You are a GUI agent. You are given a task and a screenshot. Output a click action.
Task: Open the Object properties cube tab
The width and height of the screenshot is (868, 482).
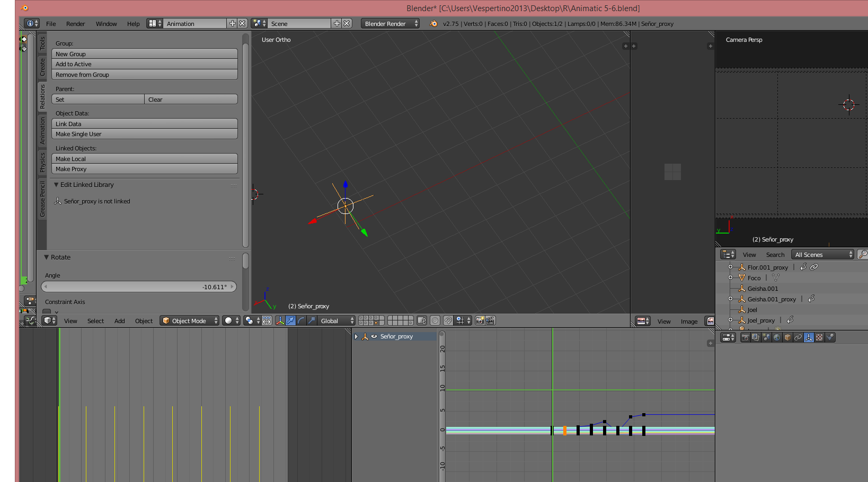point(787,337)
